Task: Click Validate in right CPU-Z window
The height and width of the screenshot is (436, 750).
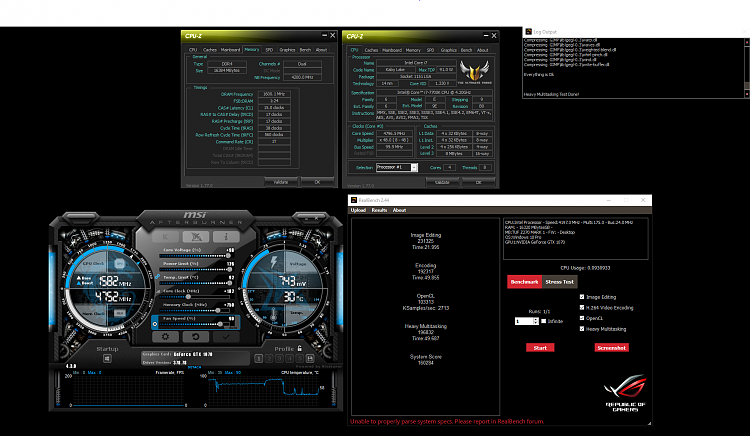Action: tap(442, 182)
